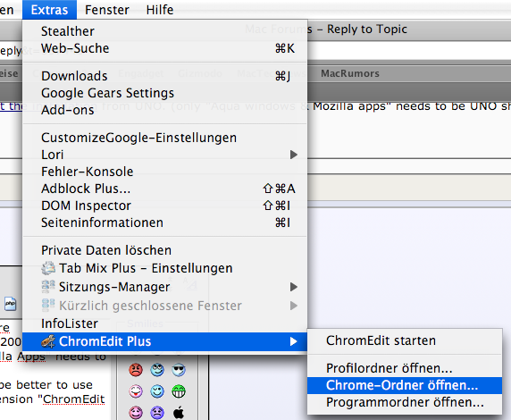This screenshot has width=511, height=420.
Task: Open Google Gears Settings
Action: coord(165,93)
